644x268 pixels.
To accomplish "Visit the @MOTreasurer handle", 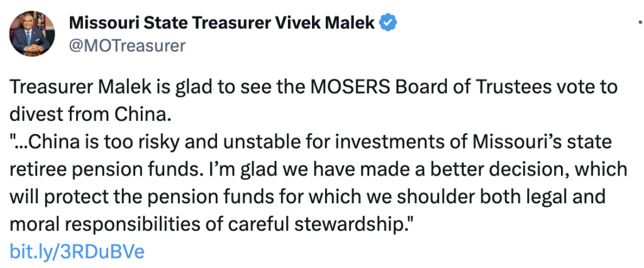I will [x=127, y=46].
